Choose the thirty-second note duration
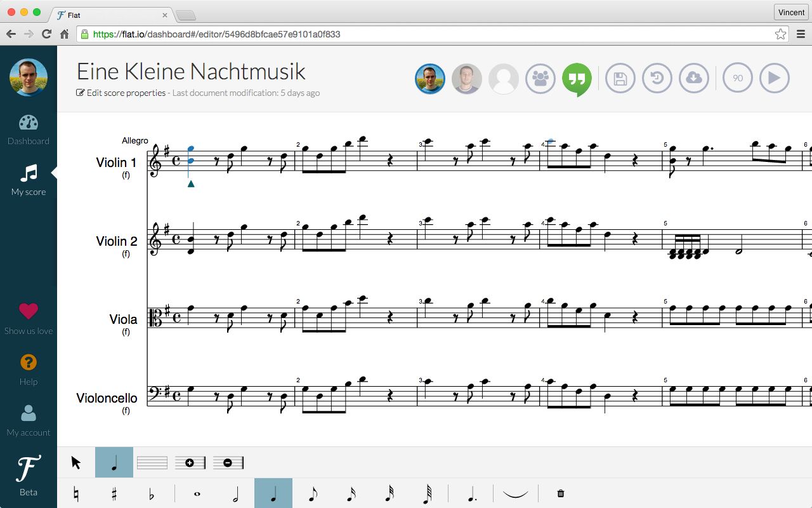 390,494
